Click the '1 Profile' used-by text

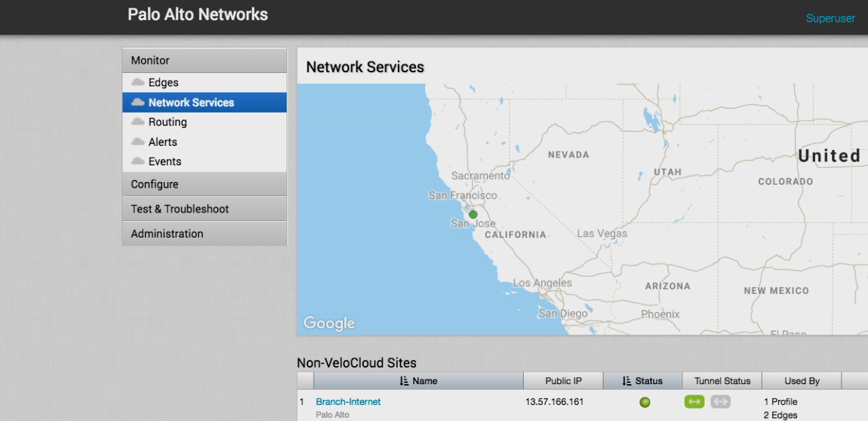(x=780, y=402)
